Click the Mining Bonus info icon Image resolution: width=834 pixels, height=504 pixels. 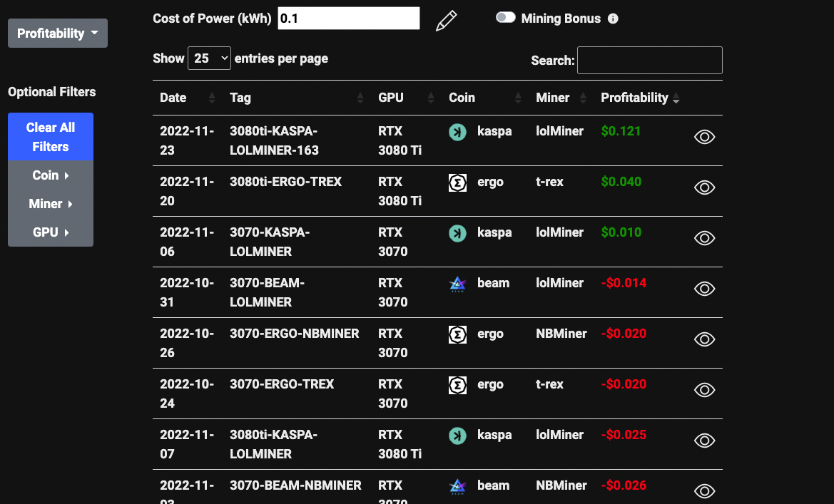click(613, 19)
